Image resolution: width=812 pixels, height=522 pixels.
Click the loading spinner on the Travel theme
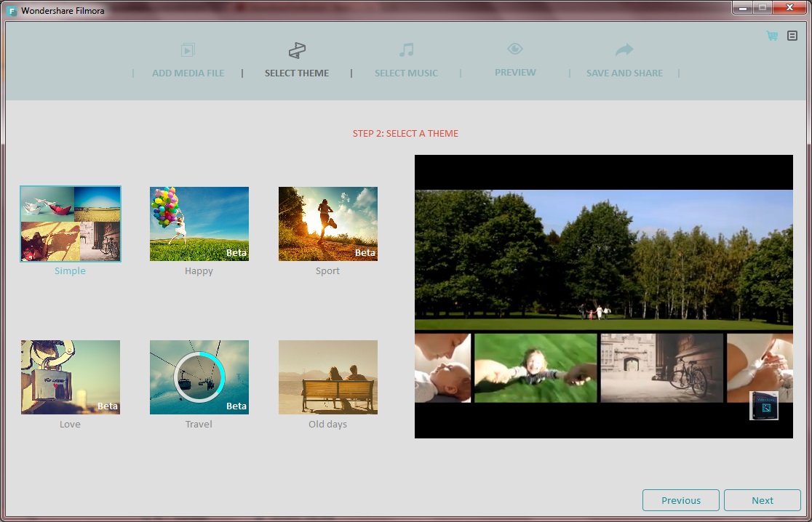(199, 376)
